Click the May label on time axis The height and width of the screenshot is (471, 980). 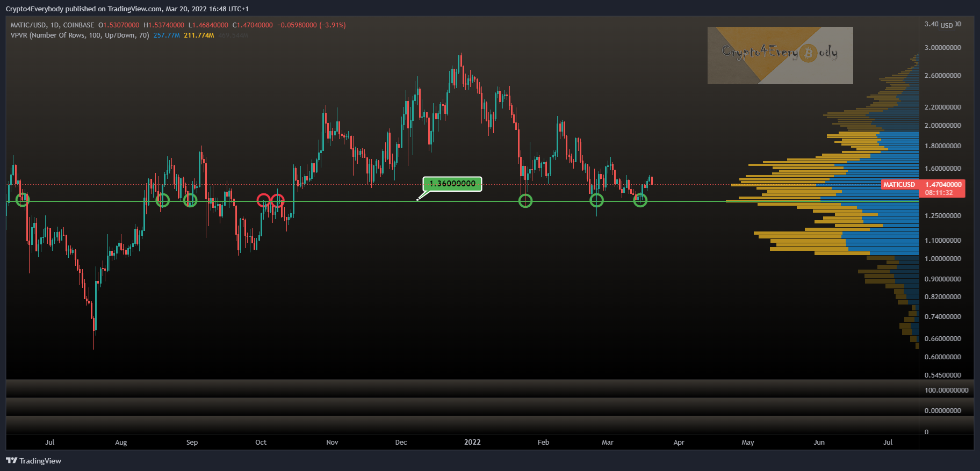pos(748,443)
